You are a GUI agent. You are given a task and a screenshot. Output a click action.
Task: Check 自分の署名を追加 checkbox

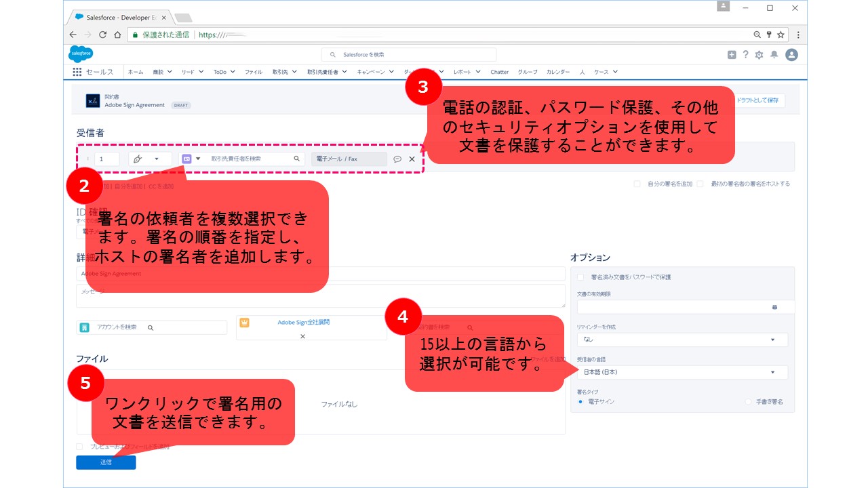tap(637, 184)
